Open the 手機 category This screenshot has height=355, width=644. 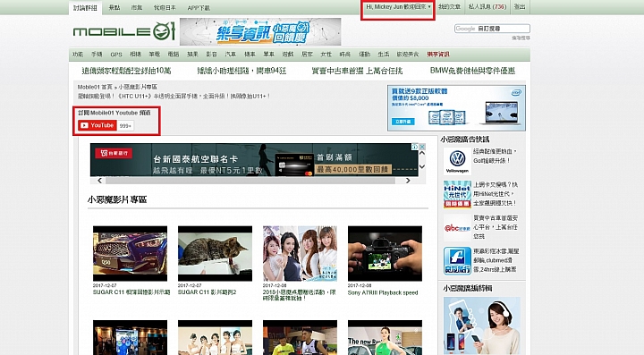tap(97, 55)
